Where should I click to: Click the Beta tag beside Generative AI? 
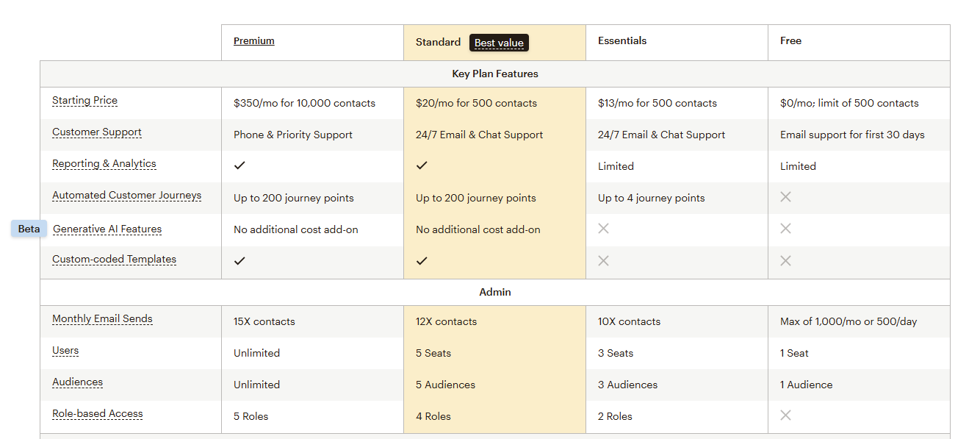29,229
